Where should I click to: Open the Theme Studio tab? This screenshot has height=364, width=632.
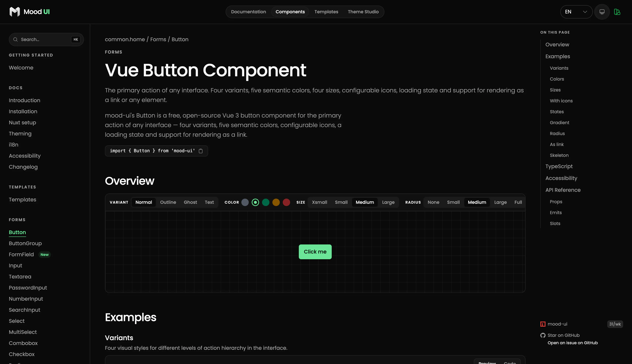(363, 12)
